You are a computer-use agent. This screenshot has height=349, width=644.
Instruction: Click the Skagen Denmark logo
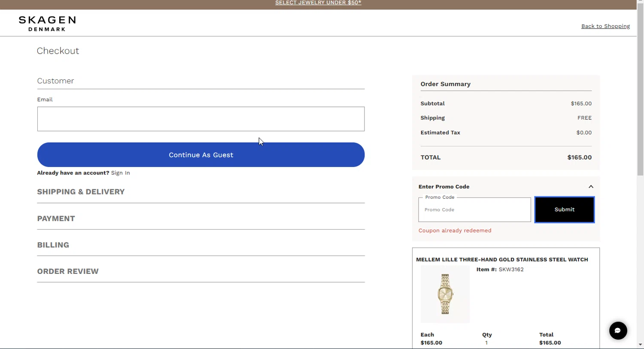[x=47, y=24]
